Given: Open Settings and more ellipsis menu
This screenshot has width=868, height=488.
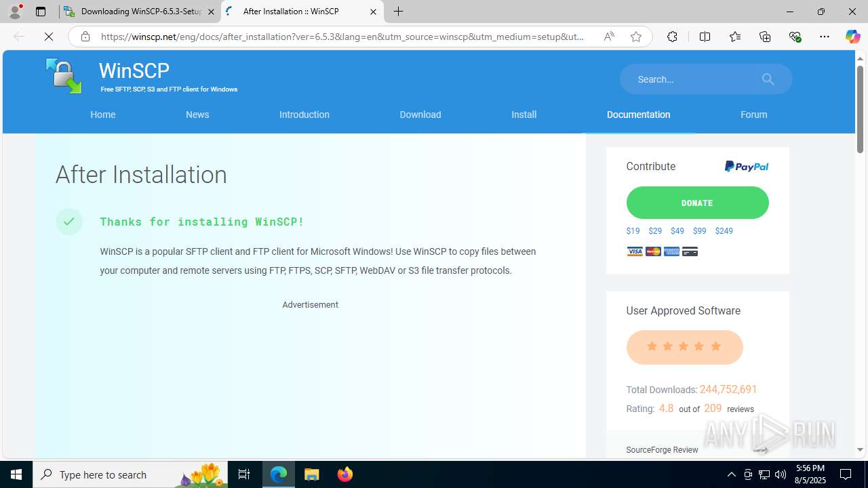Looking at the screenshot, I should 825,37.
